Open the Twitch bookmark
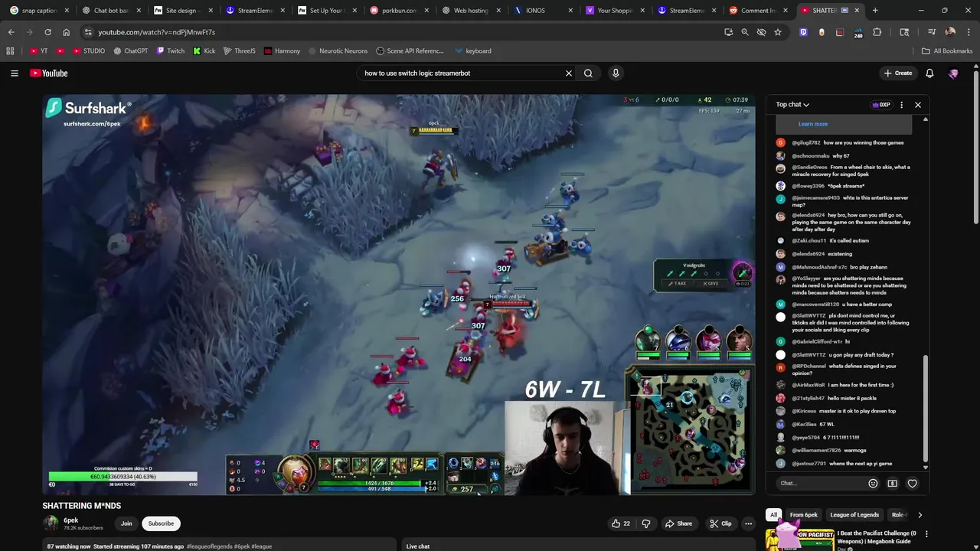The image size is (980, 551). [171, 51]
